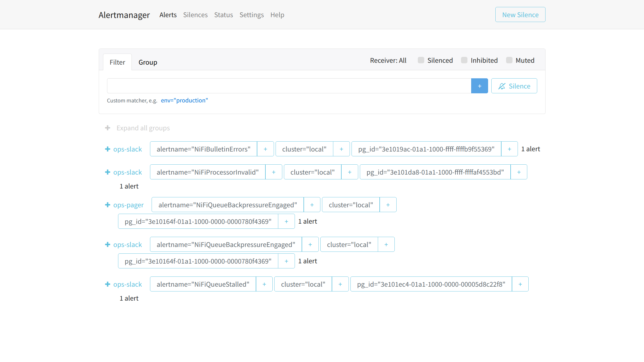Add pg_id="3e101ec4-01a1-1000-0000-00005d8c22f8" filter via plus
This screenshot has width=644, height=362.
[520, 284]
